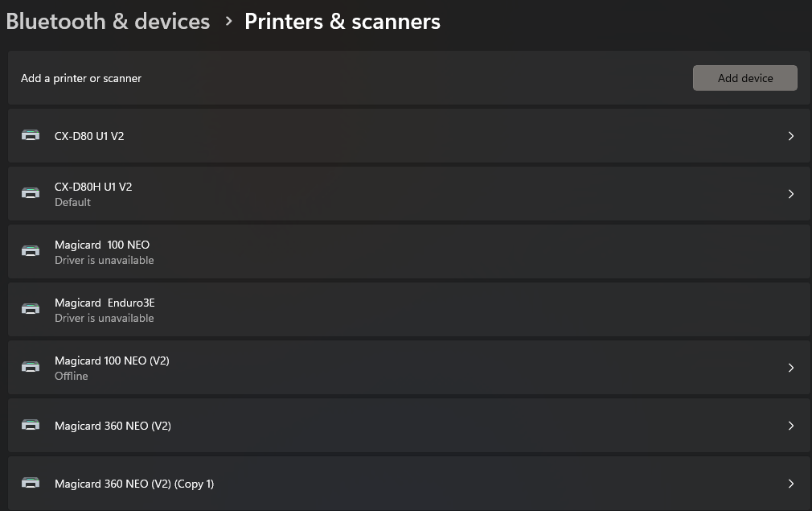Click the Magicard 360 NEO (V2) (Copy 1) icon
Screen dimensions: 812x511
click(31, 484)
